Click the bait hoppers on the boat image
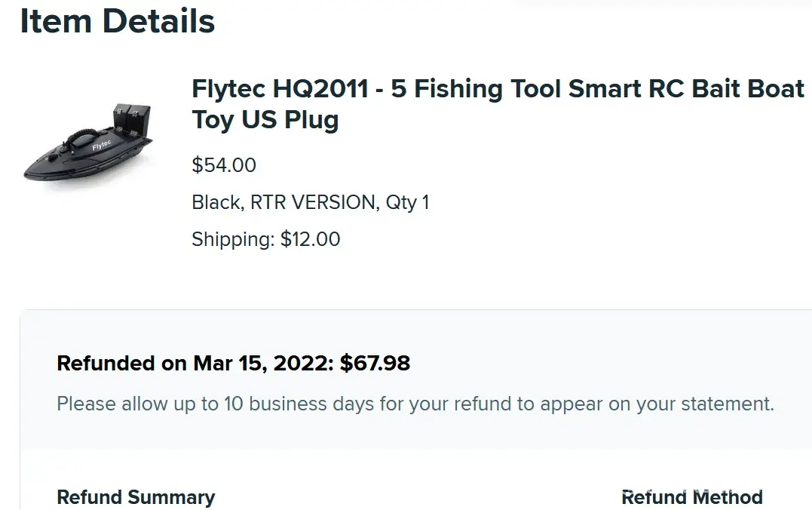Screen dimensions: 812x510 point(131,118)
